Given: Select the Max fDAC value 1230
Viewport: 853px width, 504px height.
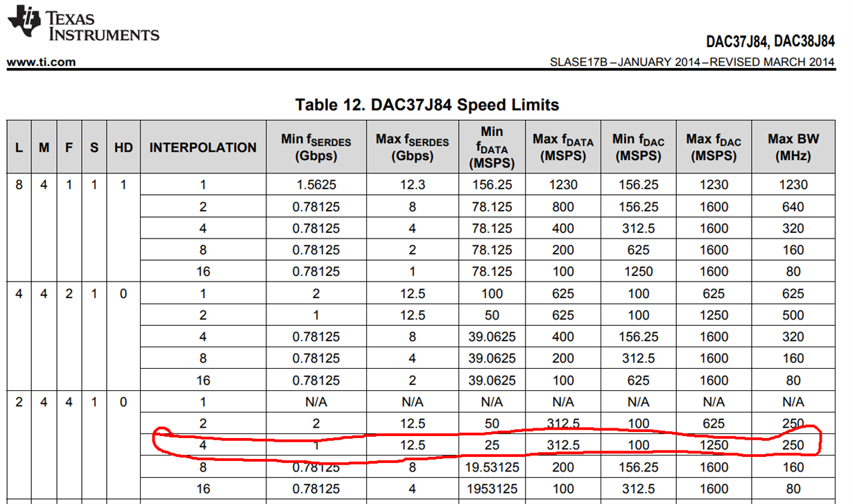Looking at the screenshot, I should click(x=714, y=185).
